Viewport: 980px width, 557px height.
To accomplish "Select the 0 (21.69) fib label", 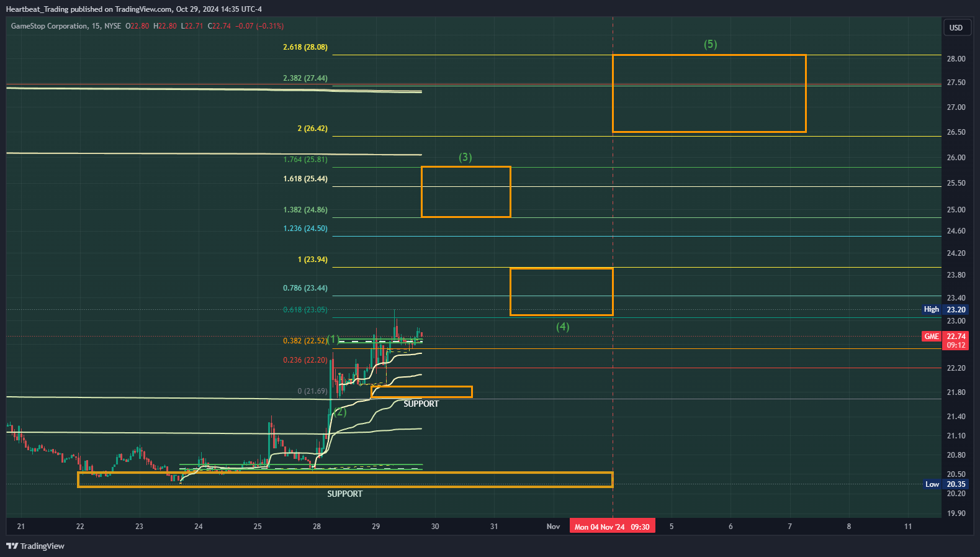I will 312,391.
